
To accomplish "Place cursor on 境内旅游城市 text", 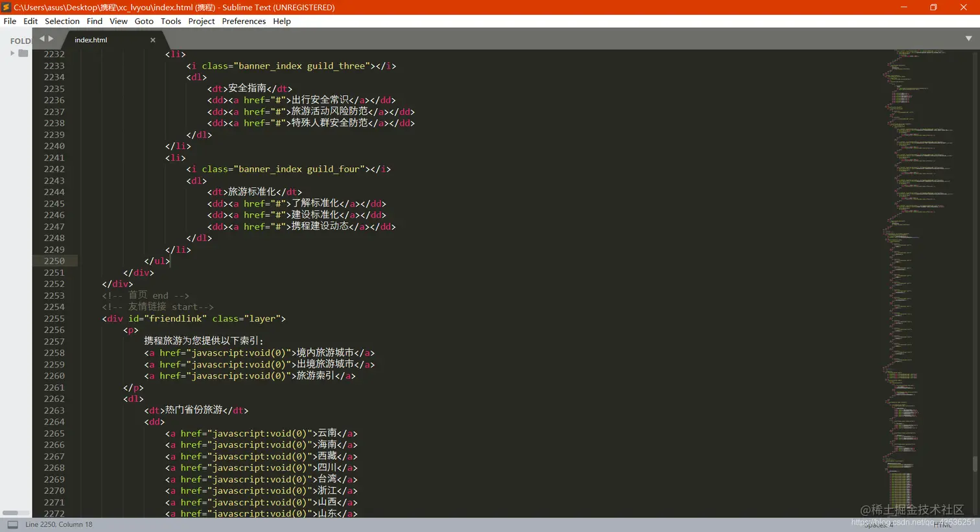I will 325,353.
